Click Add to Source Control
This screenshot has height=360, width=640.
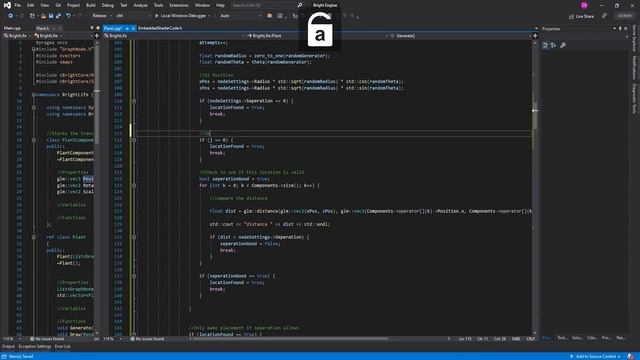click(595, 356)
